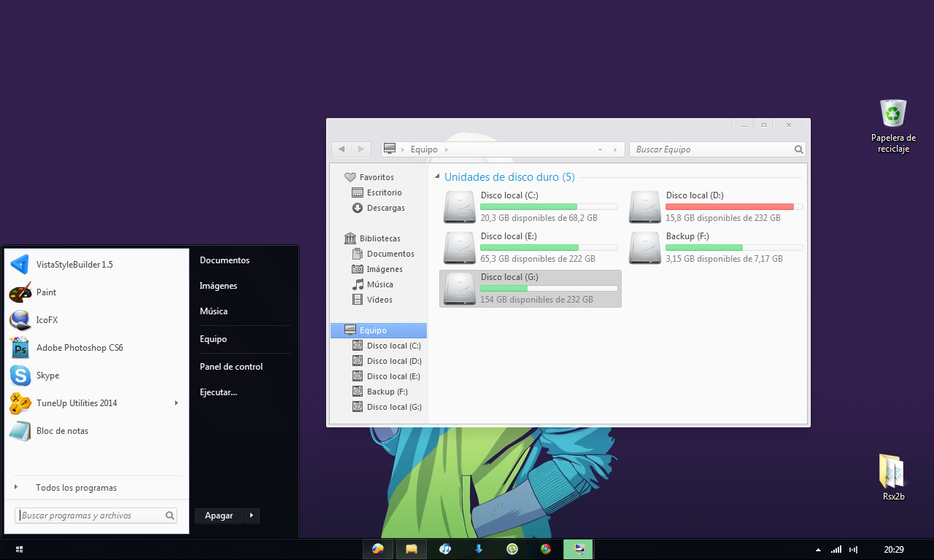934x560 pixels.
Task: Launch Paint from the Start menu
Action: coord(95,292)
